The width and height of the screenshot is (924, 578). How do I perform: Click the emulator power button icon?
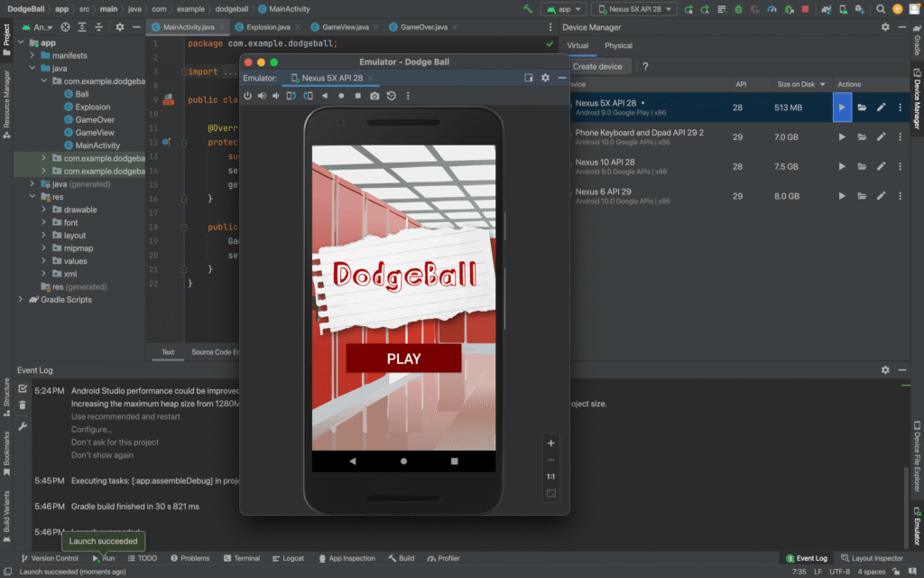tap(248, 96)
